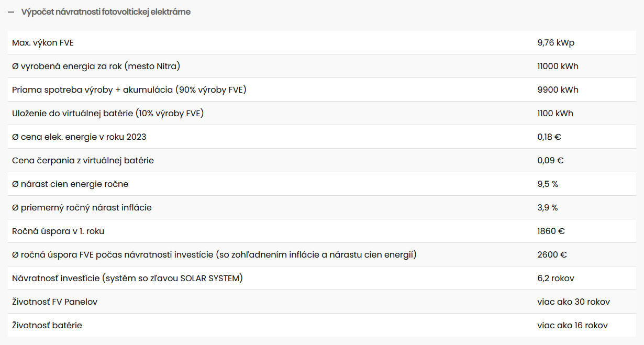Select the 'cena elek. energie v roku 2023' label
The image size is (644, 345).
[79, 137]
